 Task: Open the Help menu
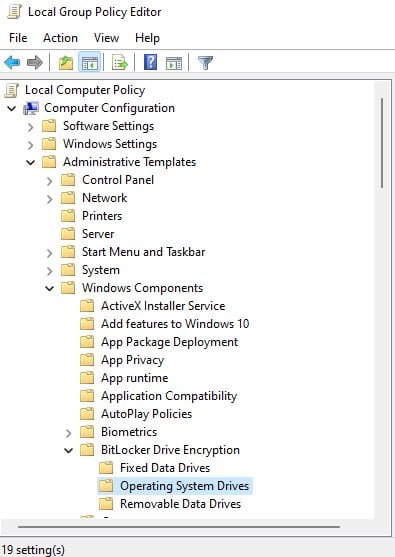point(147,38)
